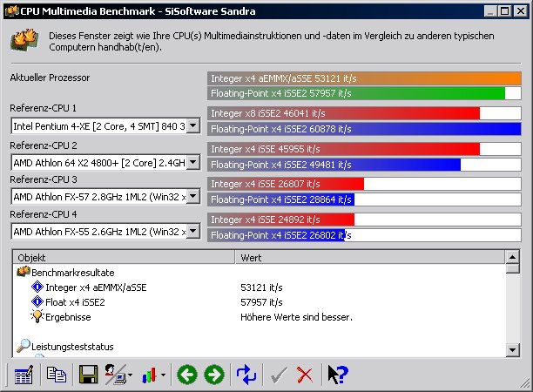Click the Referenz-CPU 1 label
Image resolution: width=533 pixels, height=392 pixels.
pos(44,108)
